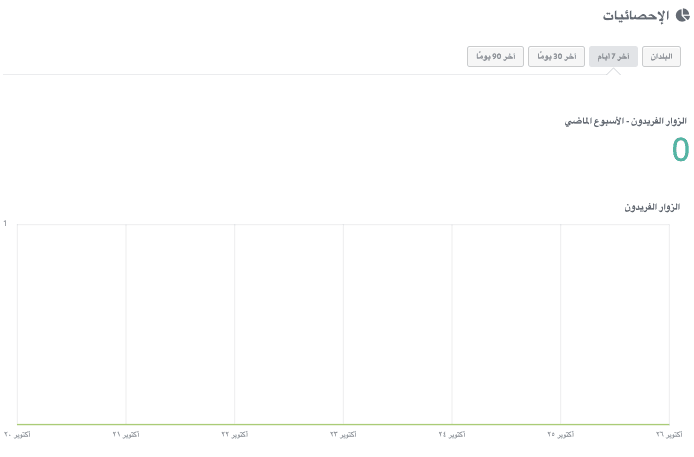694x457 pixels.
Task: Click the large green 0 visitor count
Action: click(x=680, y=149)
